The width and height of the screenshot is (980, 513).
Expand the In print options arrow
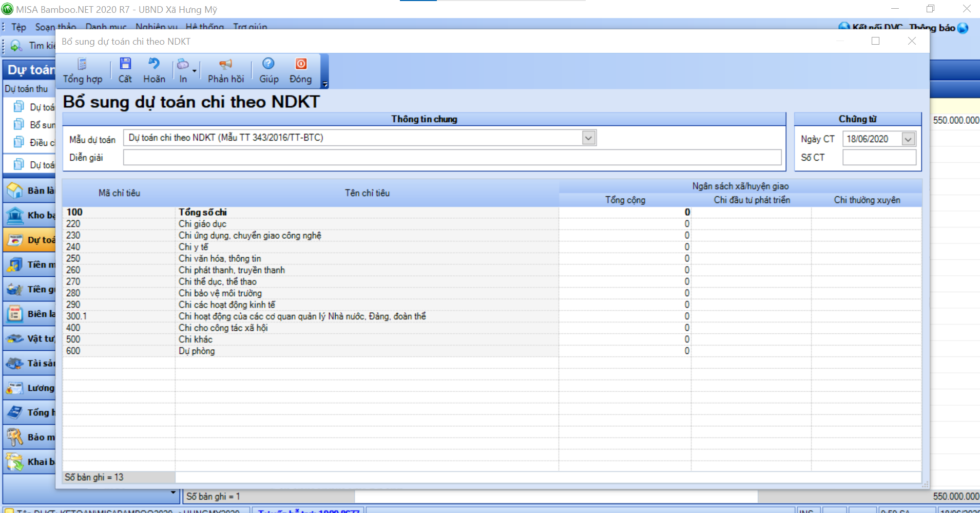coord(195,71)
